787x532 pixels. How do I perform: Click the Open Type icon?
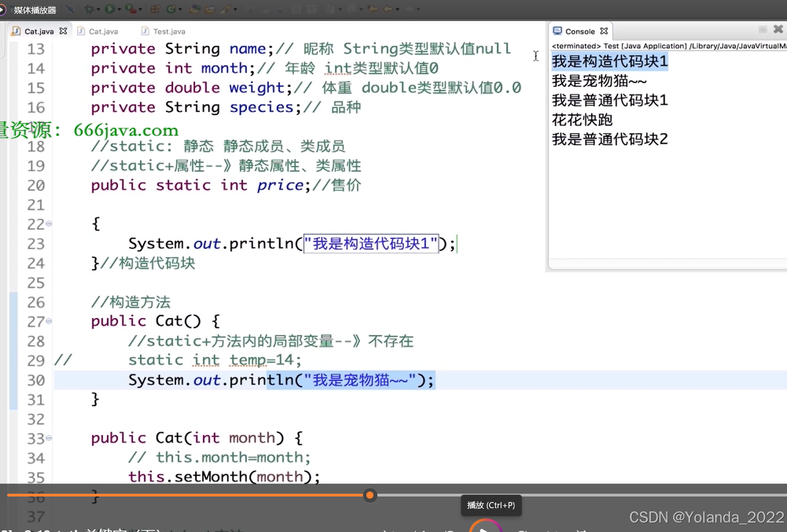point(195,9)
